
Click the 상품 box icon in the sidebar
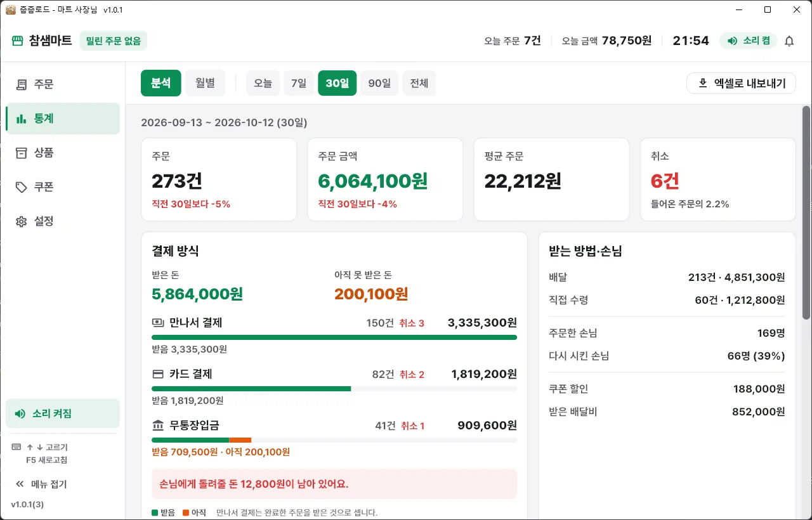point(22,153)
